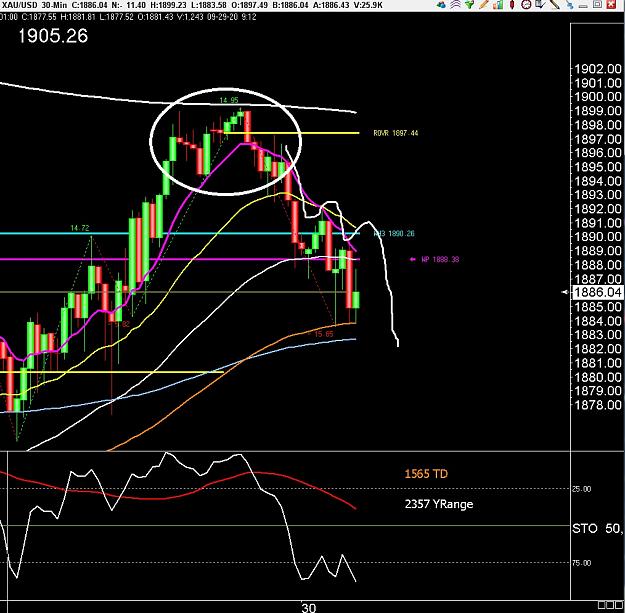Click the 14.72 swing annotation
625x613 pixels.
coord(80,228)
